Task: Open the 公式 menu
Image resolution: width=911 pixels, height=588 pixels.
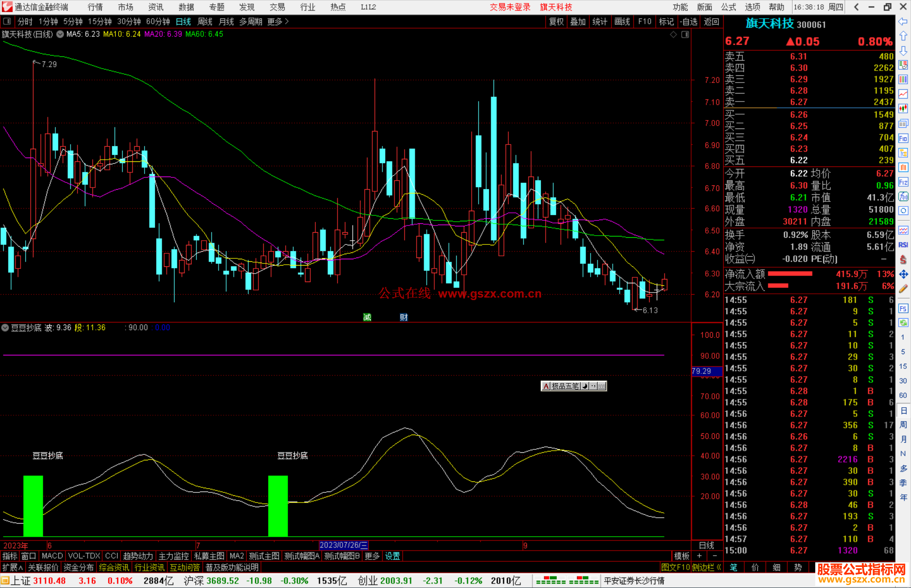Action: pos(728,7)
